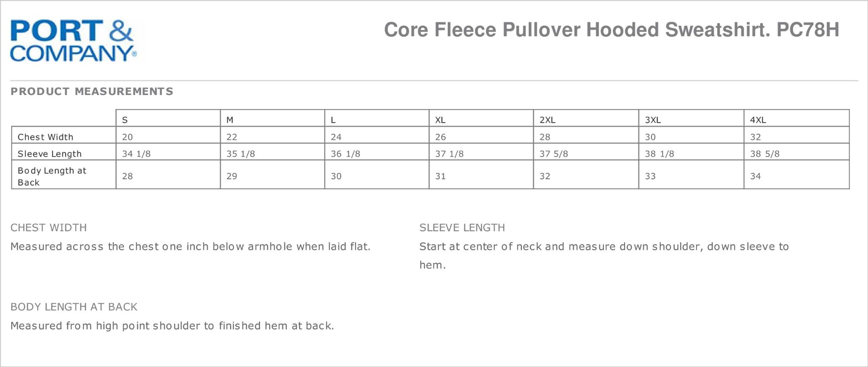Click the Product Measurements heading
The height and width of the screenshot is (367, 868).
pos(92,91)
